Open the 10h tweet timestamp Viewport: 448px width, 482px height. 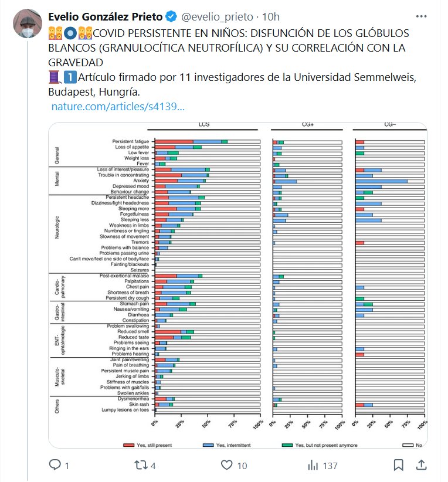(271, 16)
